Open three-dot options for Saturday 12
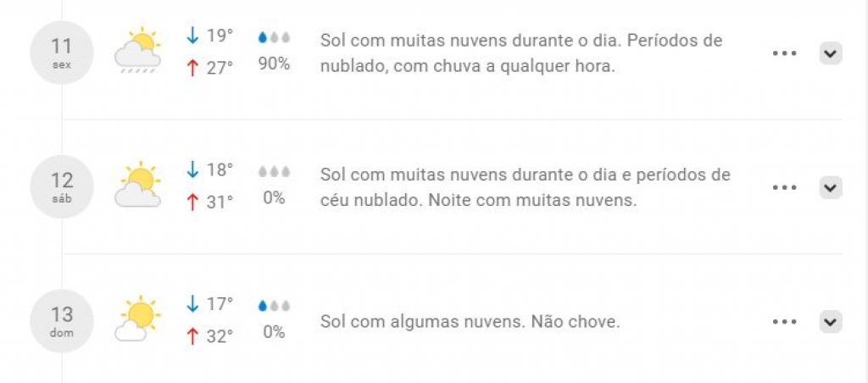Image resolution: width=868 pixels, height=383 pixels. coord(784,187)
